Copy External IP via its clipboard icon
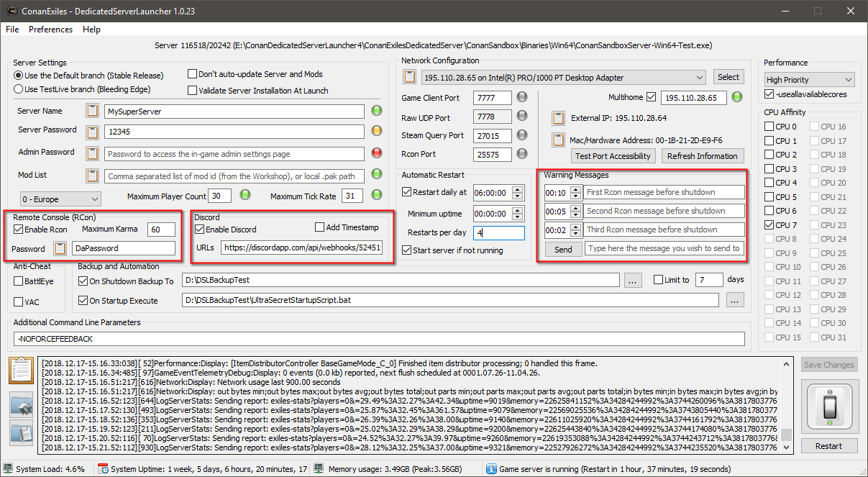This screenshot has width=868, height=477. 558,118
